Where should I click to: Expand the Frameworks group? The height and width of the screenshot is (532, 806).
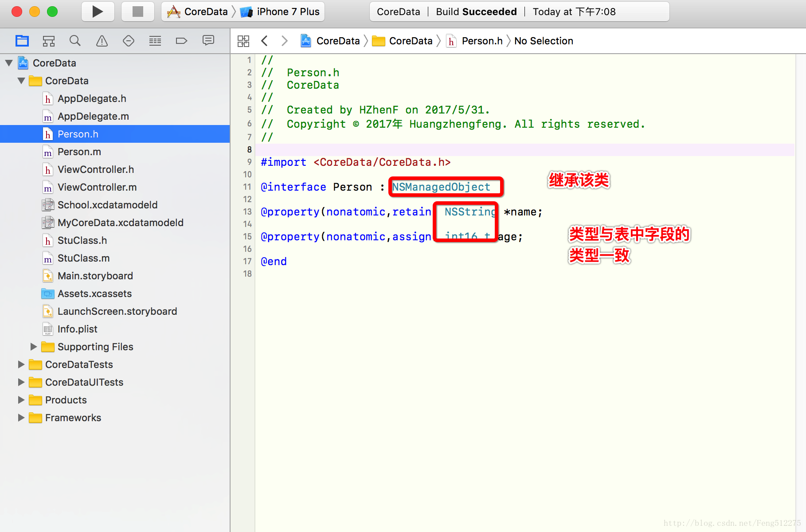[21, 418]
